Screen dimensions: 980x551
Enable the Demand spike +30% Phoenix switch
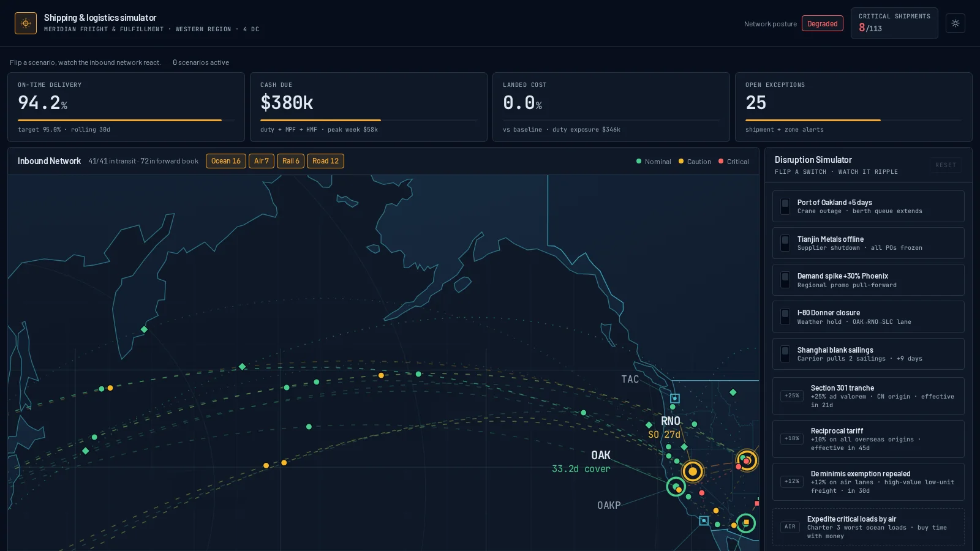click(x=785, y=280)
